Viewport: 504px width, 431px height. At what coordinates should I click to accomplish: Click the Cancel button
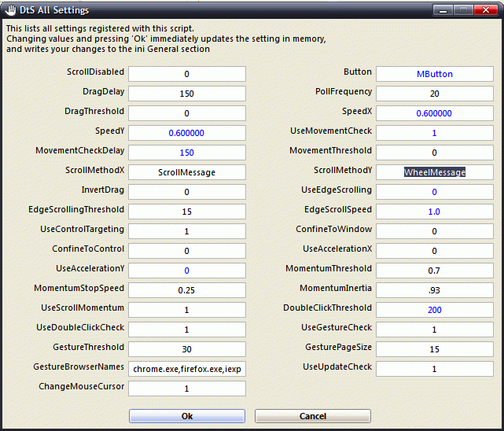(x=313, y=416)
